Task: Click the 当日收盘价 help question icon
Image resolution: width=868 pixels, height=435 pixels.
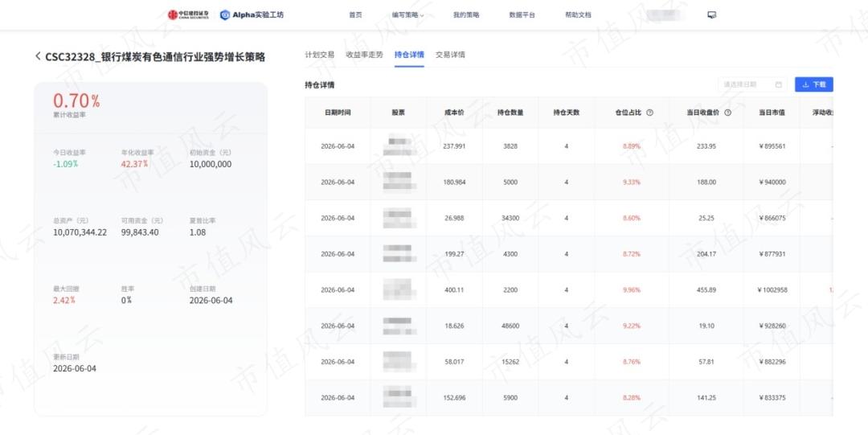Action: point(728,113)
